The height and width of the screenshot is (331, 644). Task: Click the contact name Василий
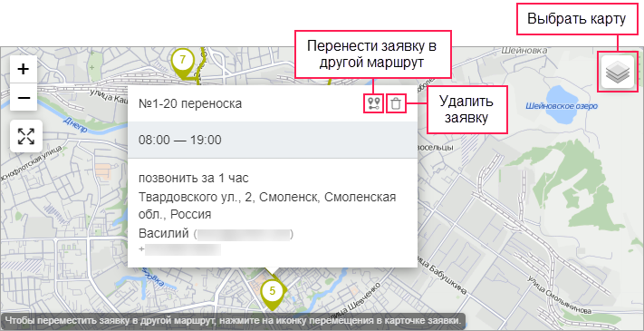[163, 234]
